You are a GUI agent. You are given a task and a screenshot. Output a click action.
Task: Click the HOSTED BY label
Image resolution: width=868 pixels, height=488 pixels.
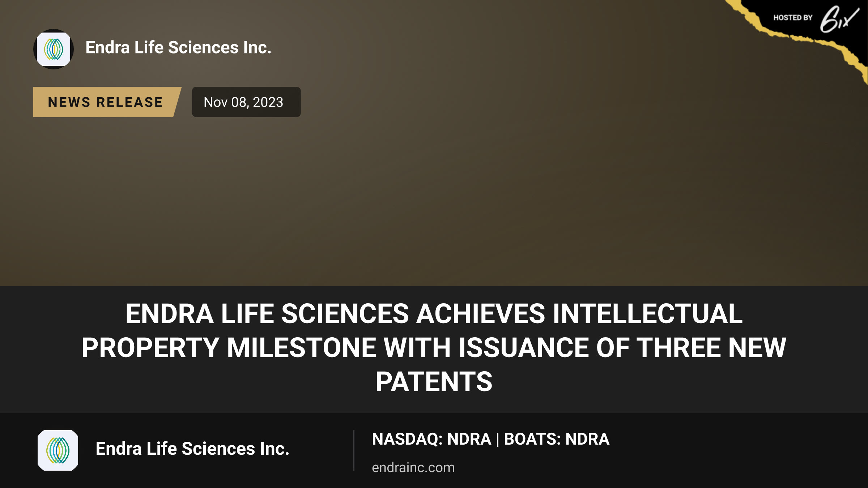793,18
